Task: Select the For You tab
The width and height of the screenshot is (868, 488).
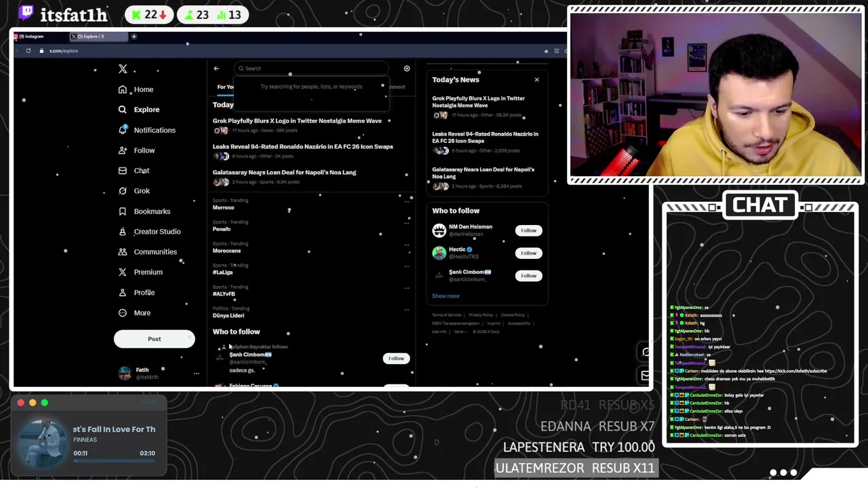Action: [x=225, y=87]
